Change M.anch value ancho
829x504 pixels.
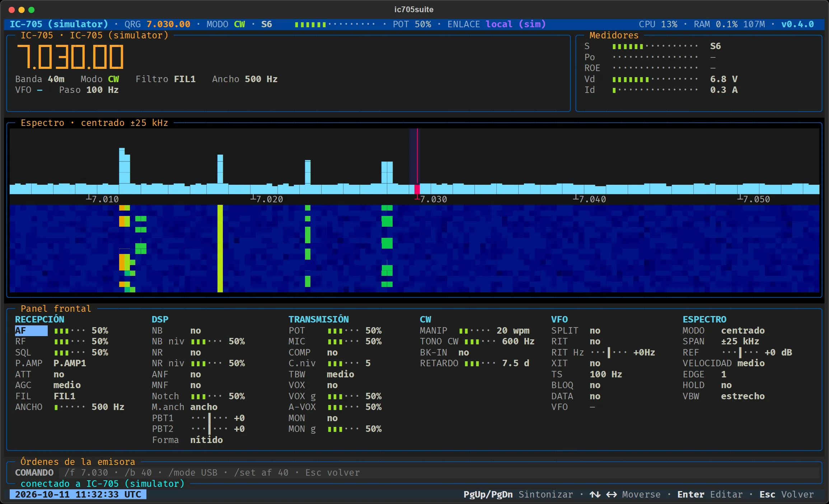click(204, 407)
